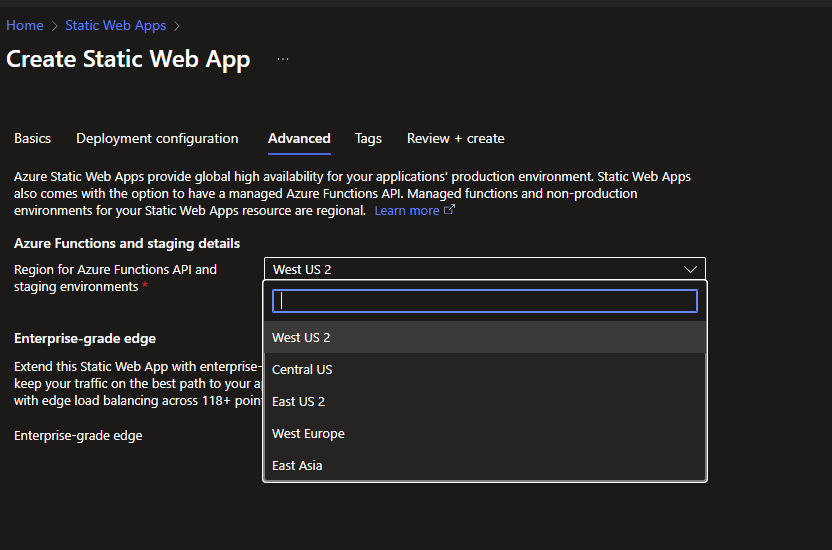Click the Enterprise-grade edge section heading

click(85, 338)
